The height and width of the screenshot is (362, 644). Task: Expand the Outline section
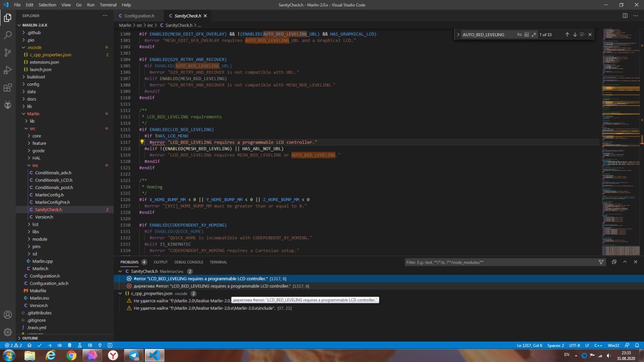(30, 338)
